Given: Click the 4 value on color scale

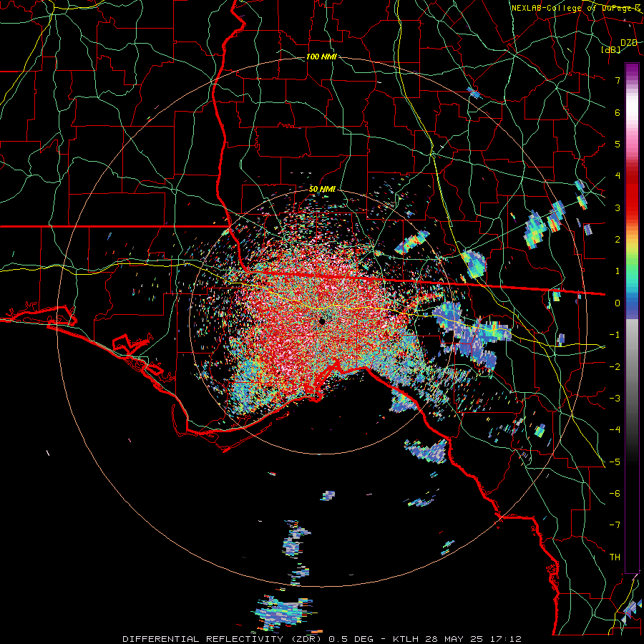Looking at the screenshot, I should (618, 176).
